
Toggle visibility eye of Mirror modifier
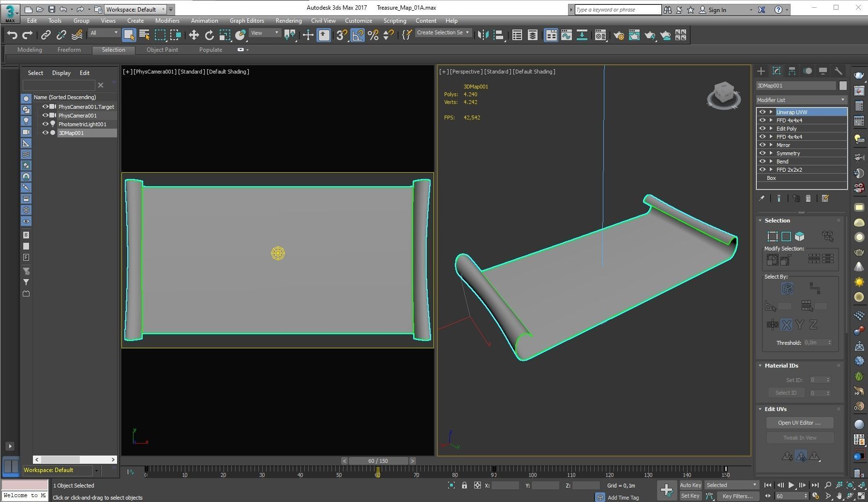[763, 145]
